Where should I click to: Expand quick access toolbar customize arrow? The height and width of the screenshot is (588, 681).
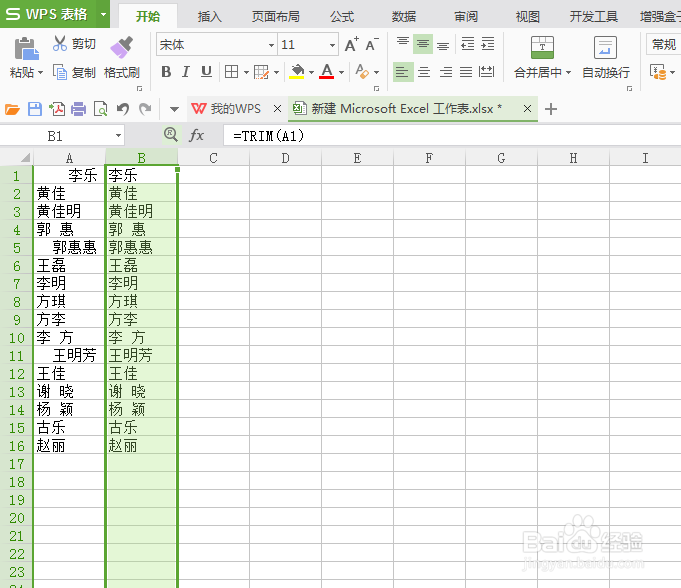coord(174,109)
